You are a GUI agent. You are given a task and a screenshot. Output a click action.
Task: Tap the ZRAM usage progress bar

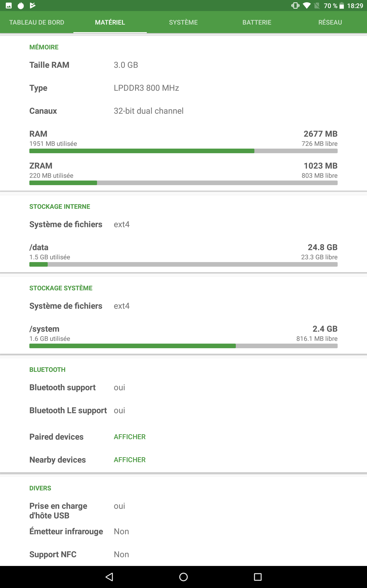[x=183, y=183]
